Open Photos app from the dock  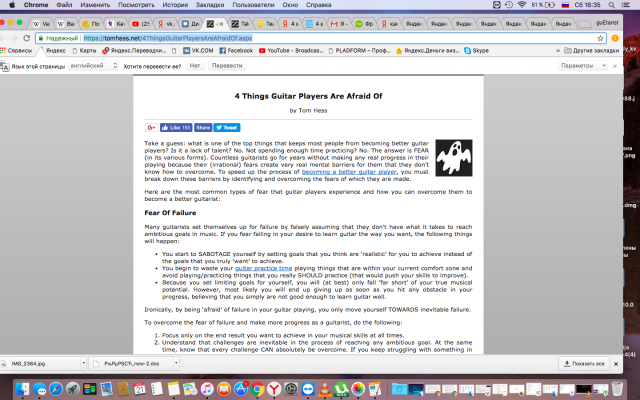(x=358, y=389)
